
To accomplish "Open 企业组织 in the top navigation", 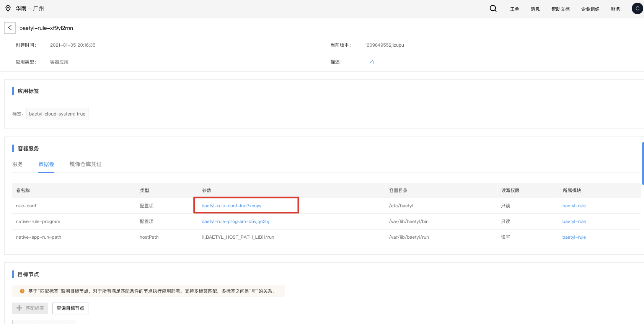I will [590, 9].
